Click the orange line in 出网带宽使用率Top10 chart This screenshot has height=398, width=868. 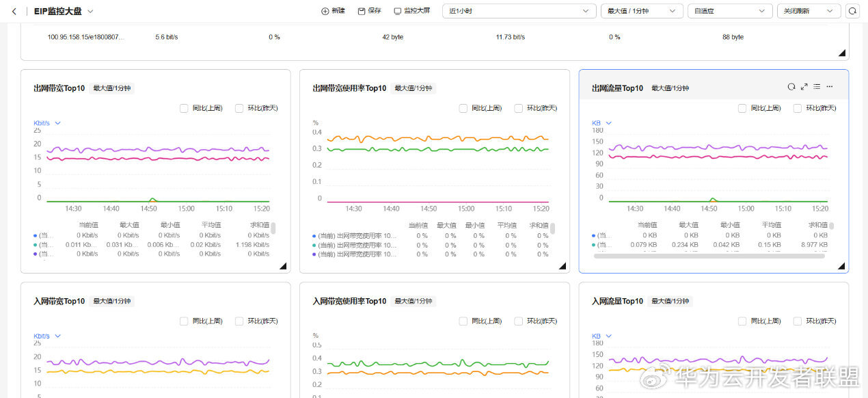[437, 138]
